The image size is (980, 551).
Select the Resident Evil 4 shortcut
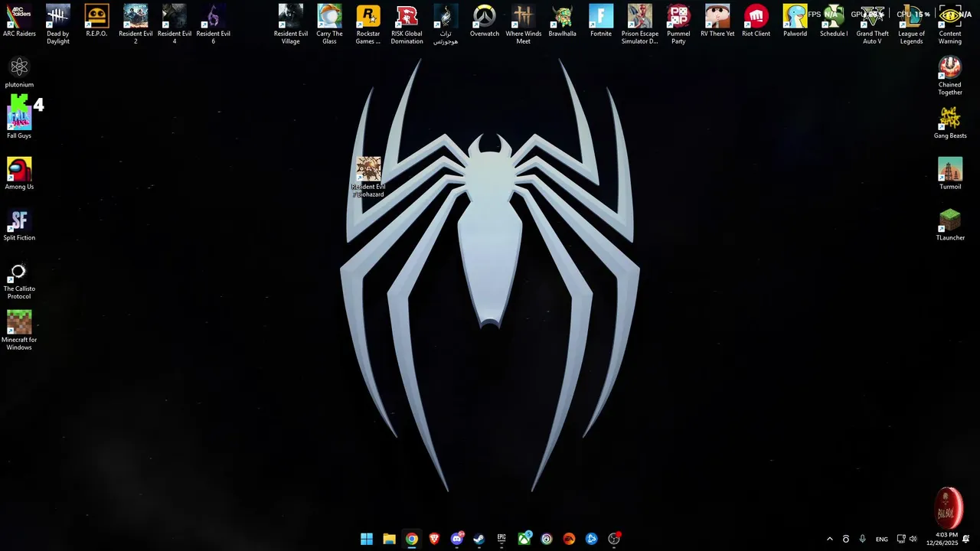click(175, 24)
